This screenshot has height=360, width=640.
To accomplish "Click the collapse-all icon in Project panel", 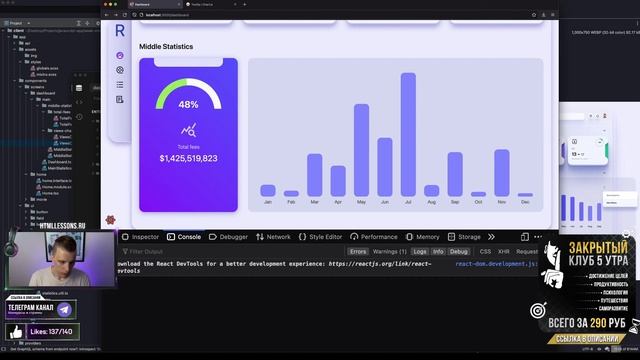I will tap(87, 23).
